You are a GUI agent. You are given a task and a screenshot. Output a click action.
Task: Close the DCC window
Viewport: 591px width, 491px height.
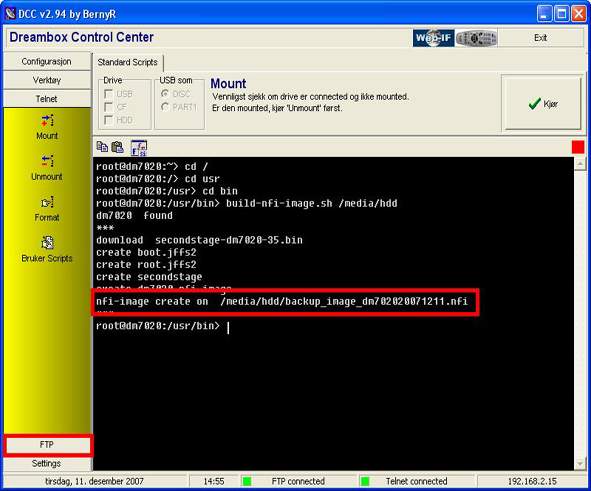point(579,14)
